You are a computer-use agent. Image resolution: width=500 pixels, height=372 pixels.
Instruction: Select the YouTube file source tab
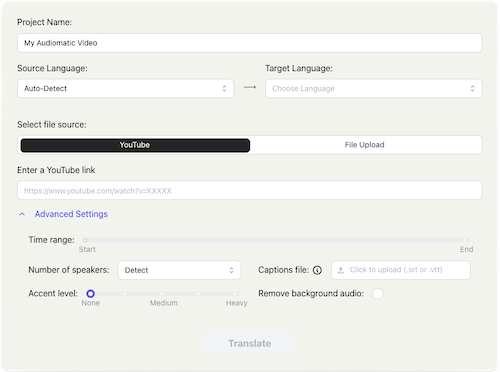click(135, 145)
